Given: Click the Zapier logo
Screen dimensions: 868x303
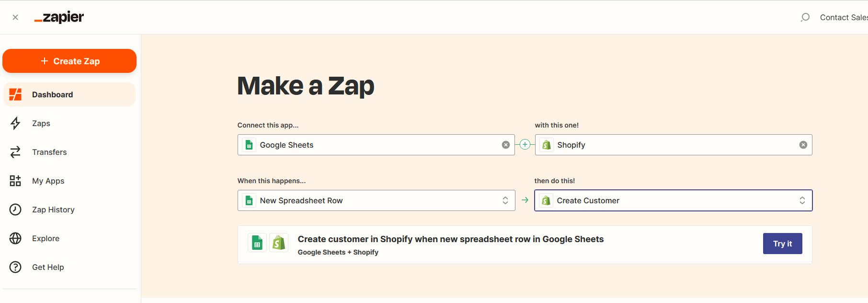Looking at the screenshot, I should point(59,17).
